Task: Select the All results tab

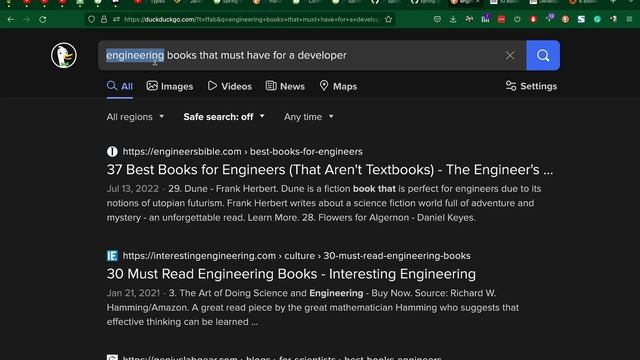Action: pos(120,87)
